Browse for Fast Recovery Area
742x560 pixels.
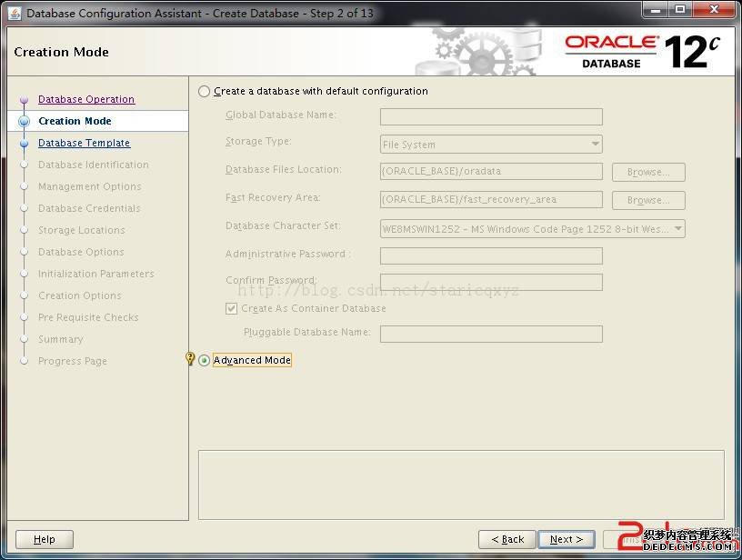click(647, 200)
